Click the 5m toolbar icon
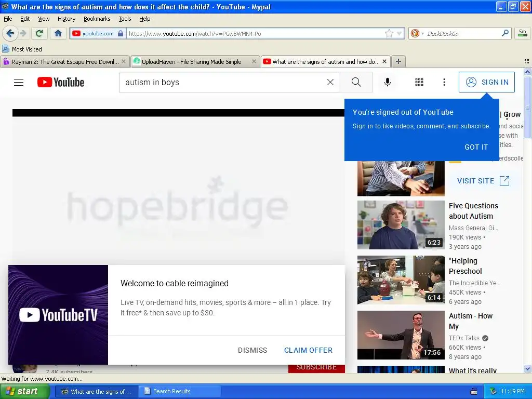The height and width of the screenshot is (399, 532). pos(523,33)
